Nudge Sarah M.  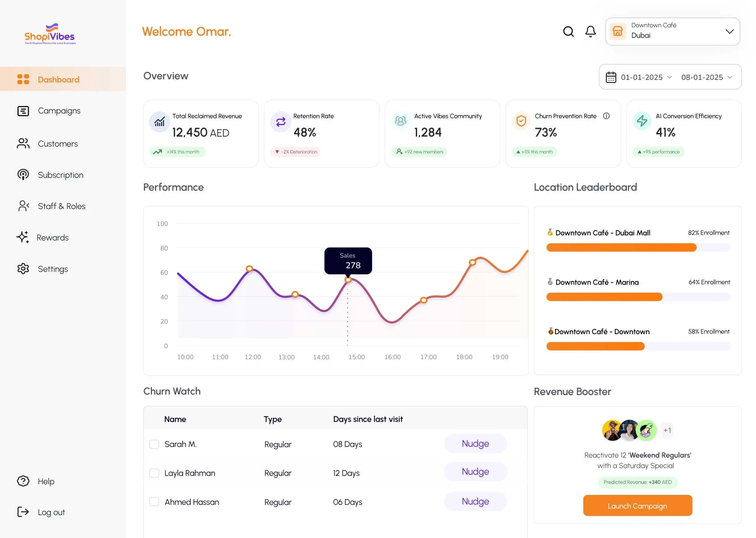click(475, 443)
